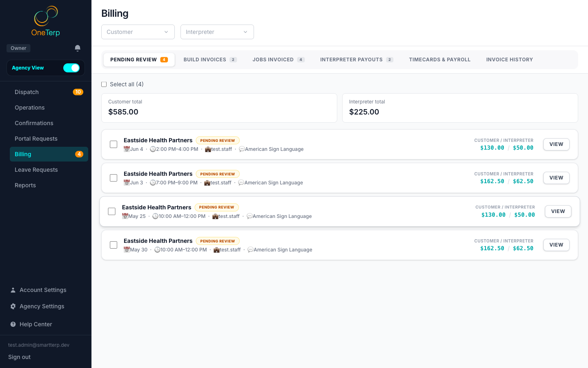Viewport: 588px width, 368px height.
Task: Click the Account Settings person icon
Action: tap(13, 290)
